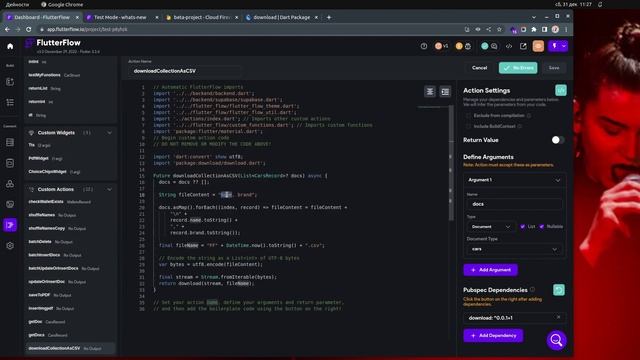Click the green No Errors button
640x360 pixels.
tap(518, 68)
